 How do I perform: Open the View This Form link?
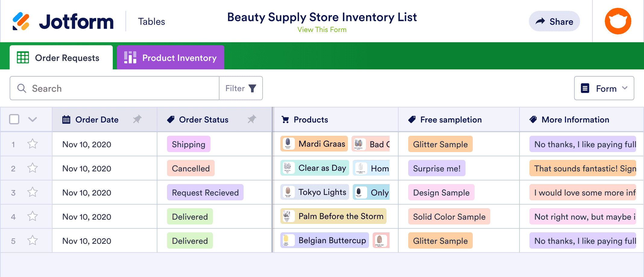coord(322,30)
